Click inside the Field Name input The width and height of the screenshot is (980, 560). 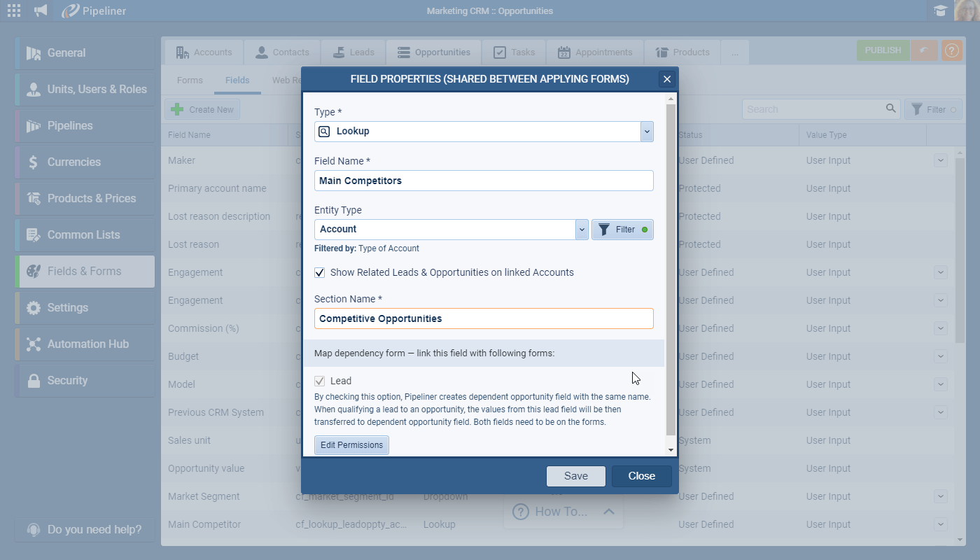point(484,181)
